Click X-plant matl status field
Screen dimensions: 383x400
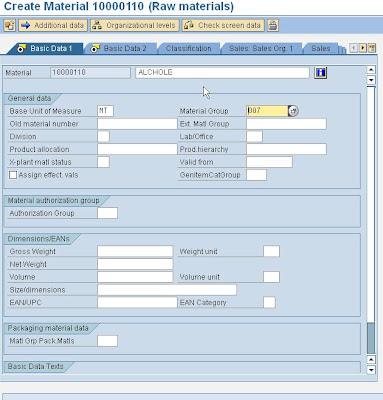tap(103, 162)
